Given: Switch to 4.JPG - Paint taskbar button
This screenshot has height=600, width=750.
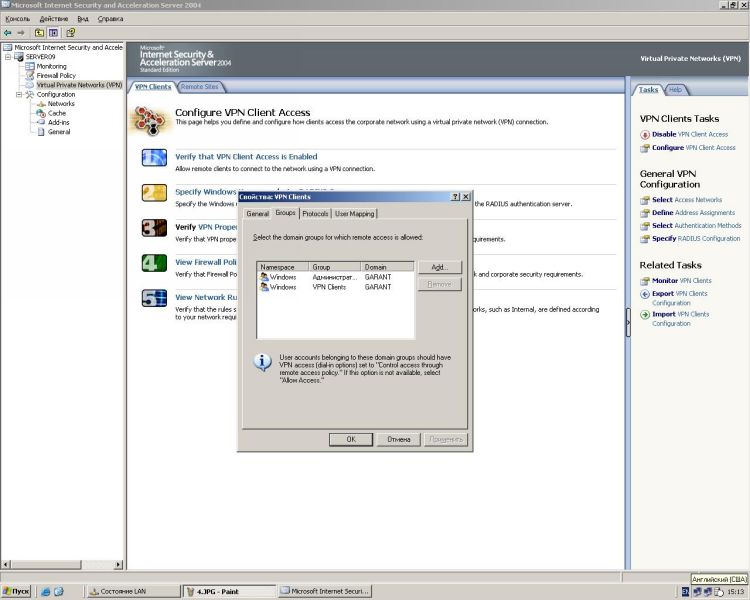Looking at the screenshot, I should [230, 591].
